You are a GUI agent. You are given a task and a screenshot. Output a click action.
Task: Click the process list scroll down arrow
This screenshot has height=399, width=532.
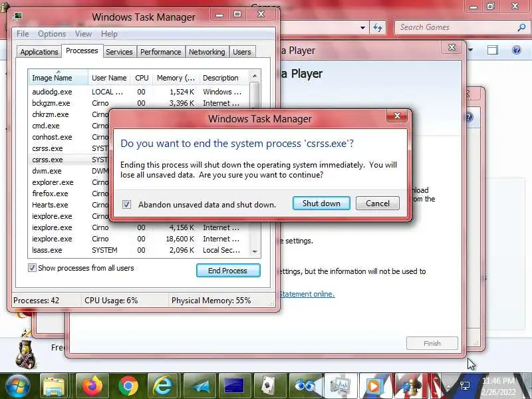[x=255, y=251]
